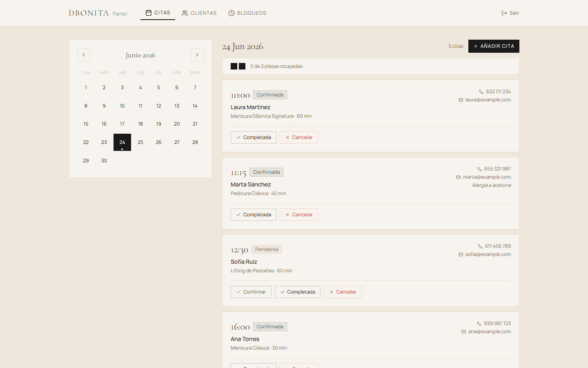Click client name Marta Sánchez
The height and width of the screenshot is (368, 588).
click(x=251, y=184)
